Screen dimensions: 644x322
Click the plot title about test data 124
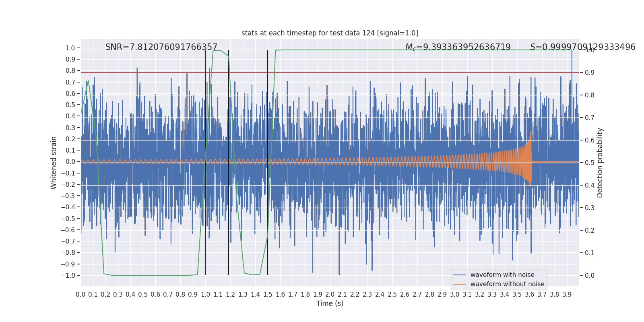point(330,33)
